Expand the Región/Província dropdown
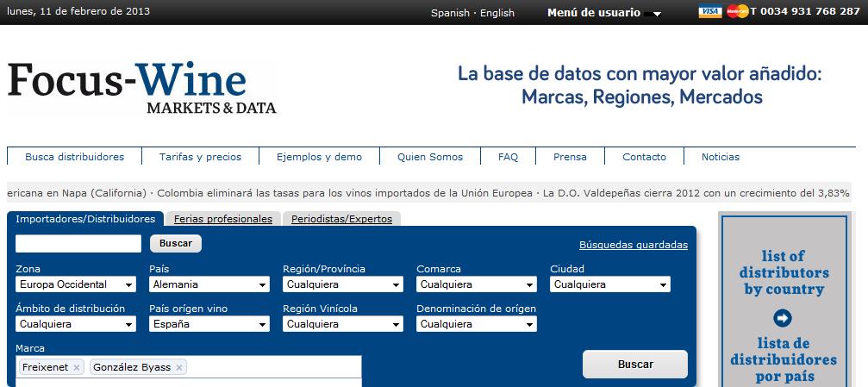Image resolution: width=868 pixels, height=387 pixels. [343, 284]
